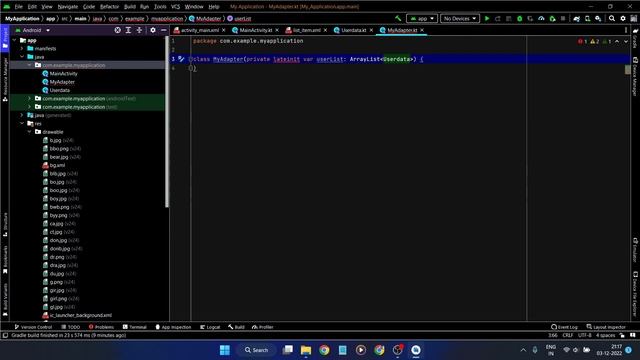The width and height of the screenshot is (640, 360).
Task: Toggle Resource Manager side panel
Action: coord(5,79)
